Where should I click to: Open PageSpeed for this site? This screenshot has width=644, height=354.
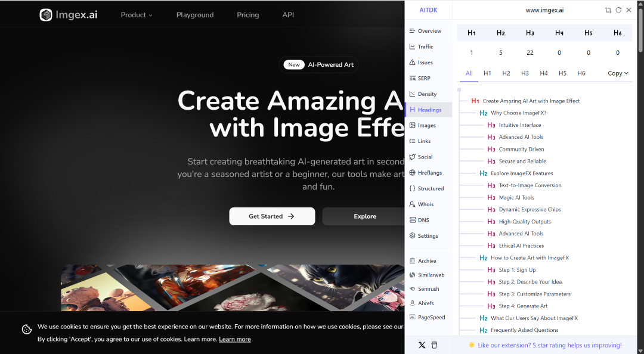(428, 317)
